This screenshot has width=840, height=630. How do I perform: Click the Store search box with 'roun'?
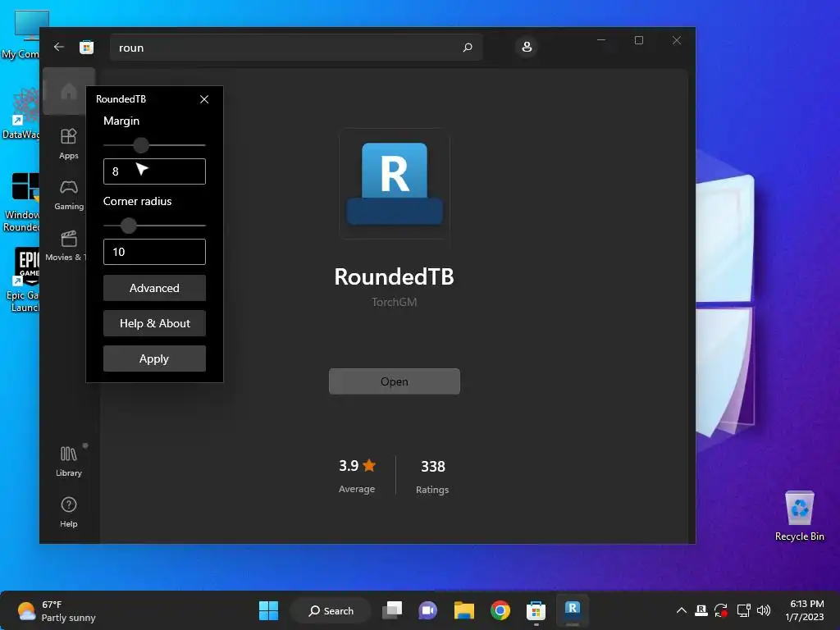pyautogui.click(x=296, y=47)
